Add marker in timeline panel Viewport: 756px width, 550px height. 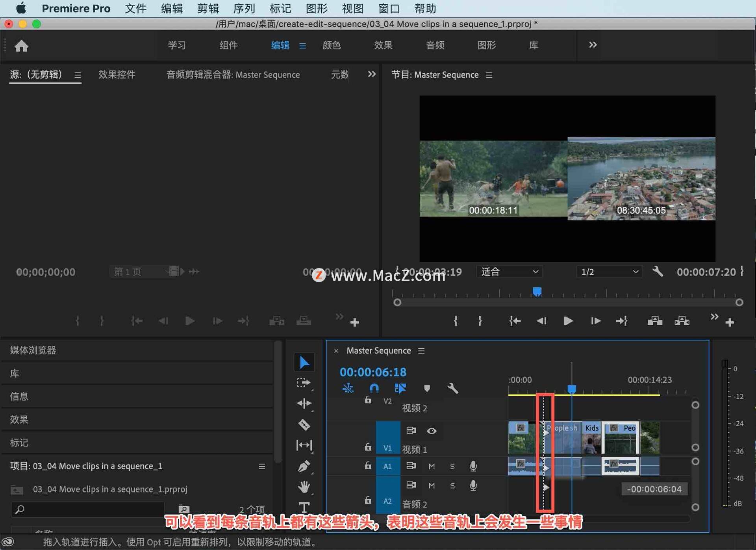click(x=427, y=389)
